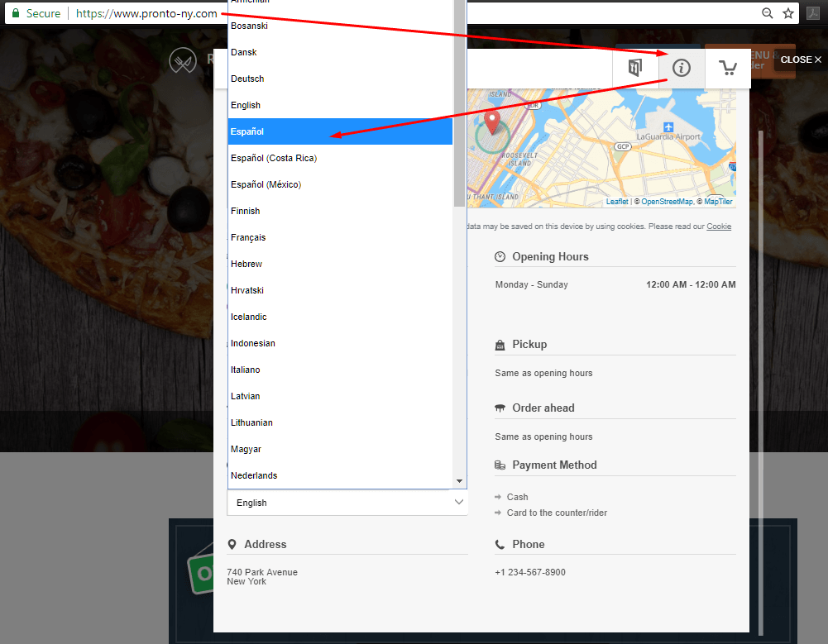
Task: Open the Cookie policy link
Action: tap(718, 226)
